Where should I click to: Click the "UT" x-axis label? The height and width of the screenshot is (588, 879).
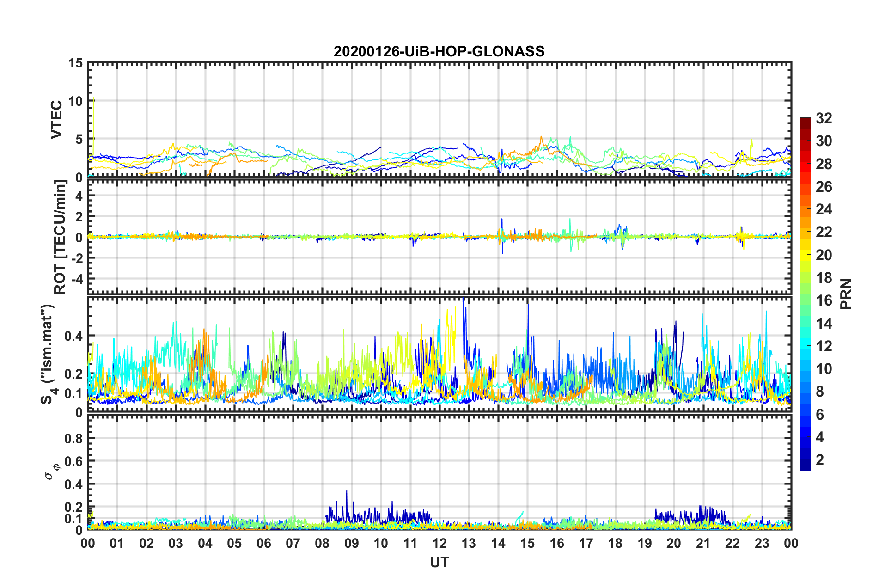point(439,562)
